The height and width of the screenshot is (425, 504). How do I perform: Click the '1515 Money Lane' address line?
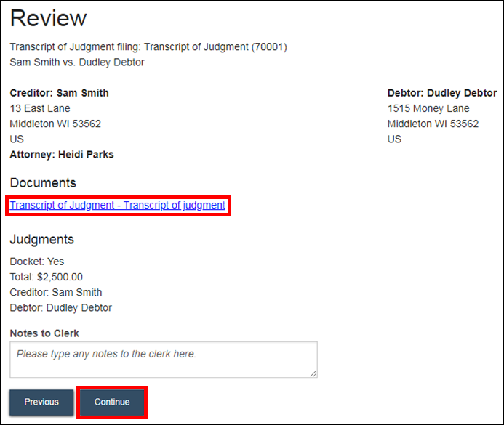pos(428,108)
